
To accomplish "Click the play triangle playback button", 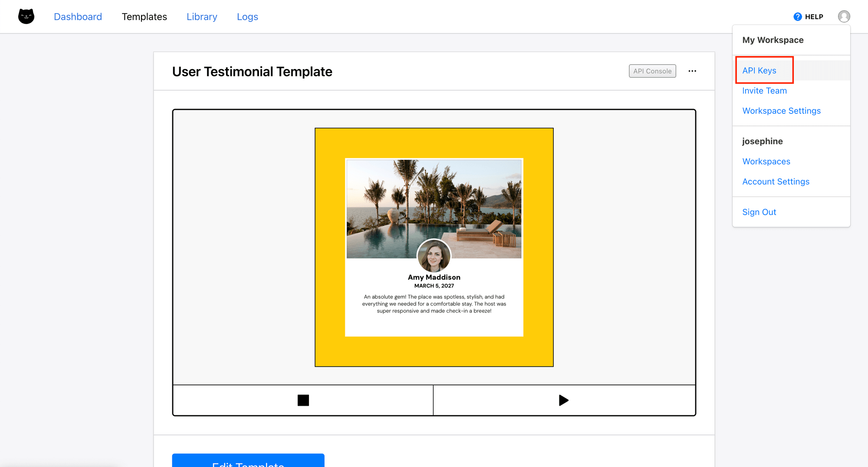I will tap(564, 400).
